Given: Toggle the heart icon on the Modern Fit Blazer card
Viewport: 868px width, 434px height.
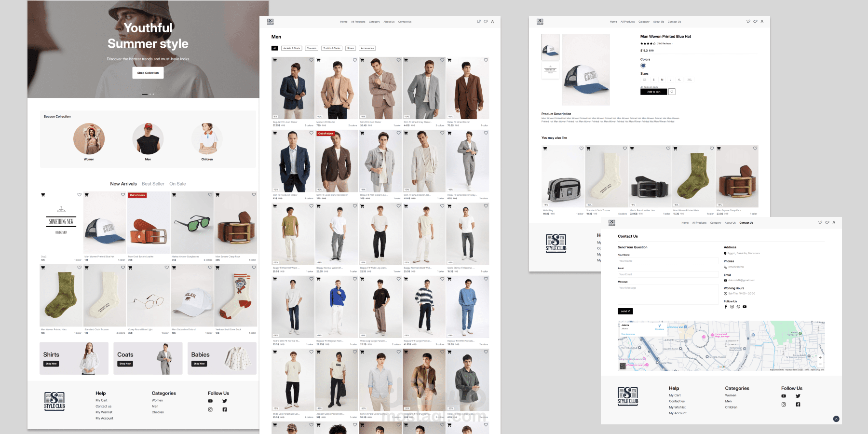Looking at the screenshot, I should tap(354, 60).
